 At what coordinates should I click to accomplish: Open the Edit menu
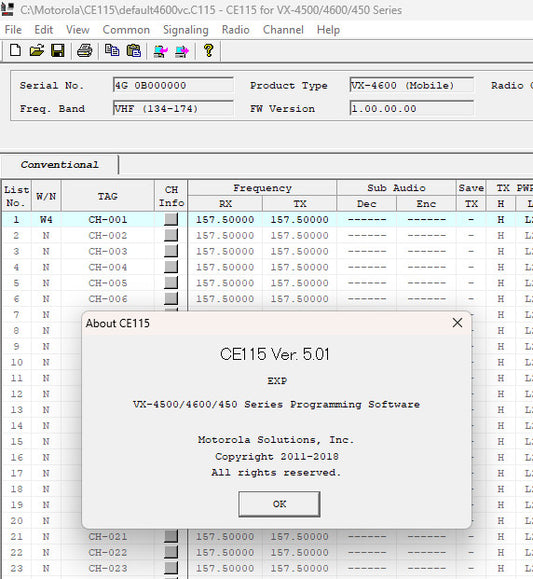44,30
